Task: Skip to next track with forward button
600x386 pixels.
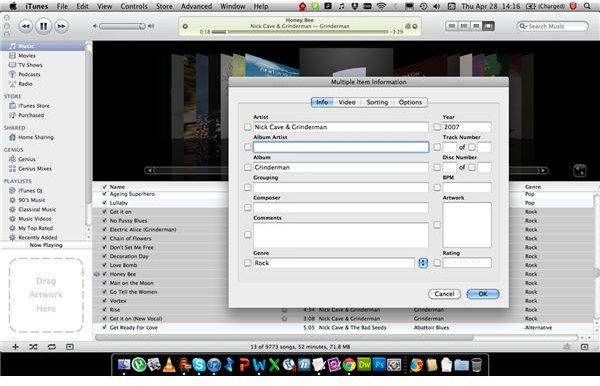Action: (61, 26)
